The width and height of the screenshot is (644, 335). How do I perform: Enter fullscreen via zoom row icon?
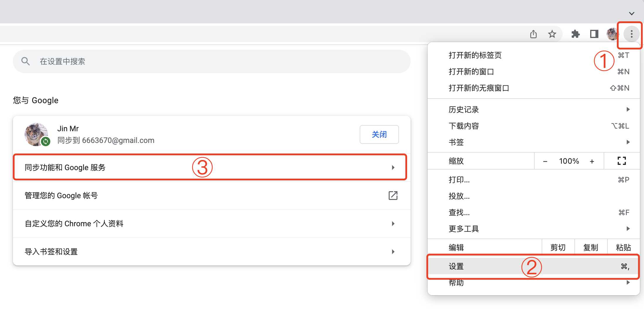621,161
